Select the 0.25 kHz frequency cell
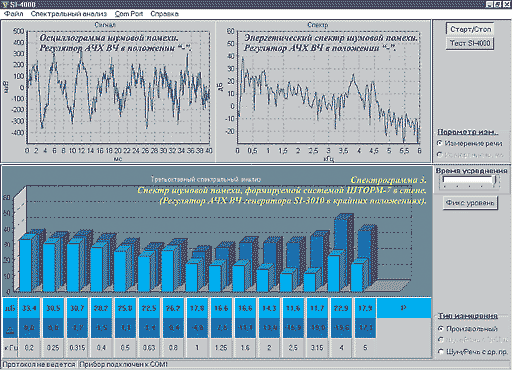 [53, 348]
